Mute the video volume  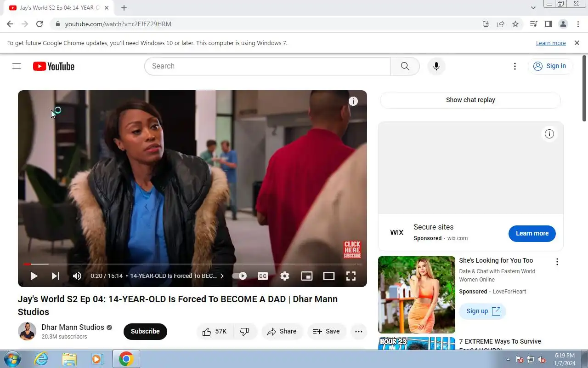77,276
